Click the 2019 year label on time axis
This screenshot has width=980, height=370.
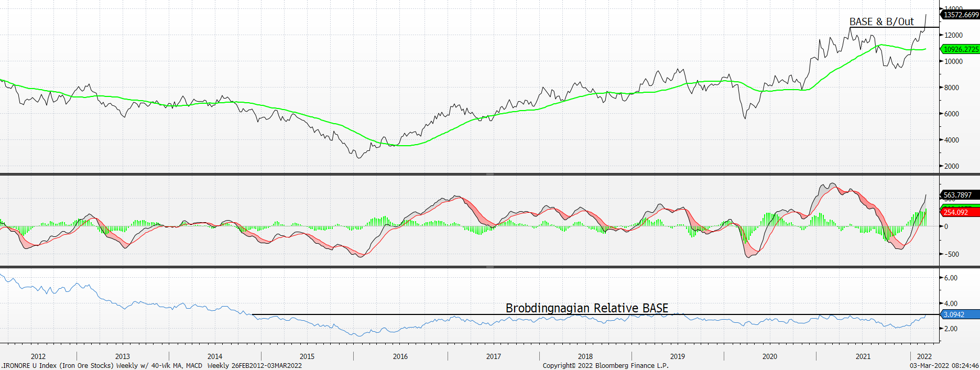[678, 356]
